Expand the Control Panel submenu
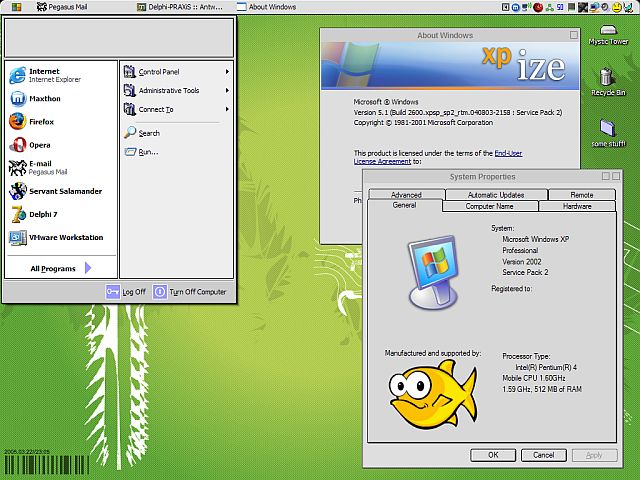 pyautogui.click(x=176, y=72)
